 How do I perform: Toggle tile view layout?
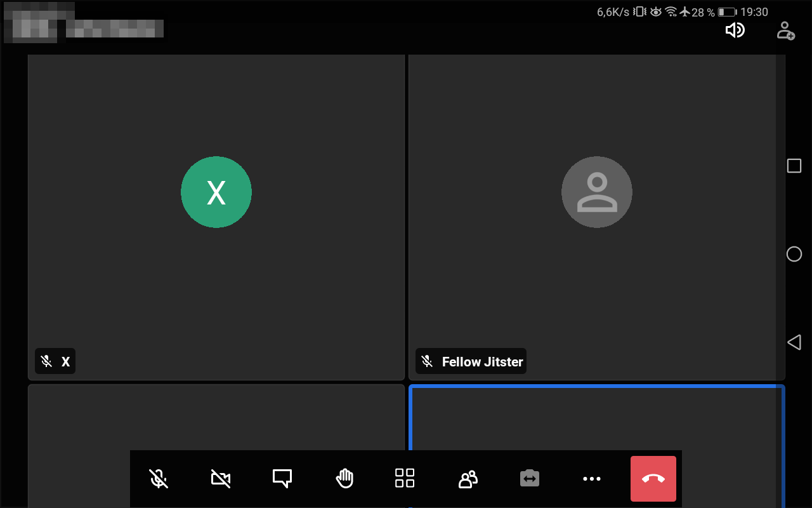tap(405, 478)
